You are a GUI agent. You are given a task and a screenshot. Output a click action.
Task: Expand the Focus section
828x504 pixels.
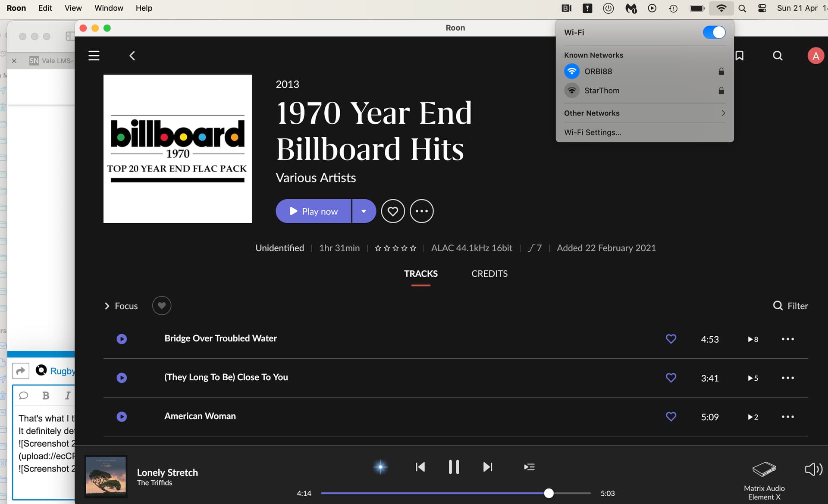tap(121, 306)
